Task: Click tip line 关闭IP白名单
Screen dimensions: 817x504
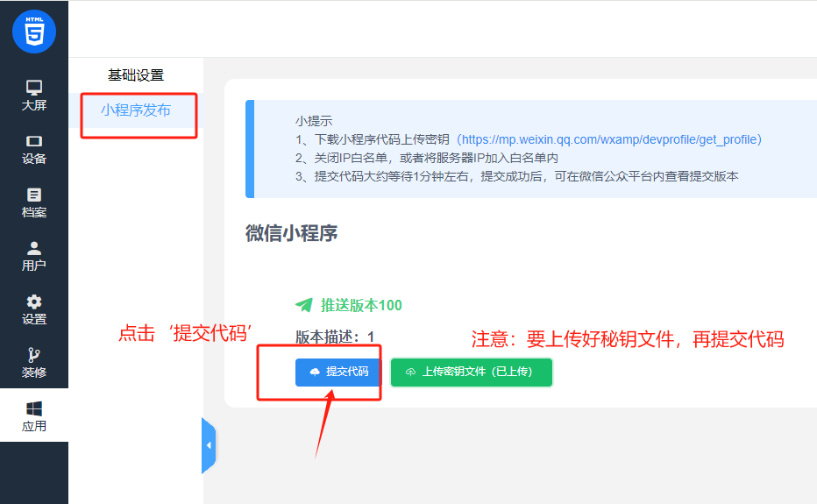Action: click(x=427, y=158)
